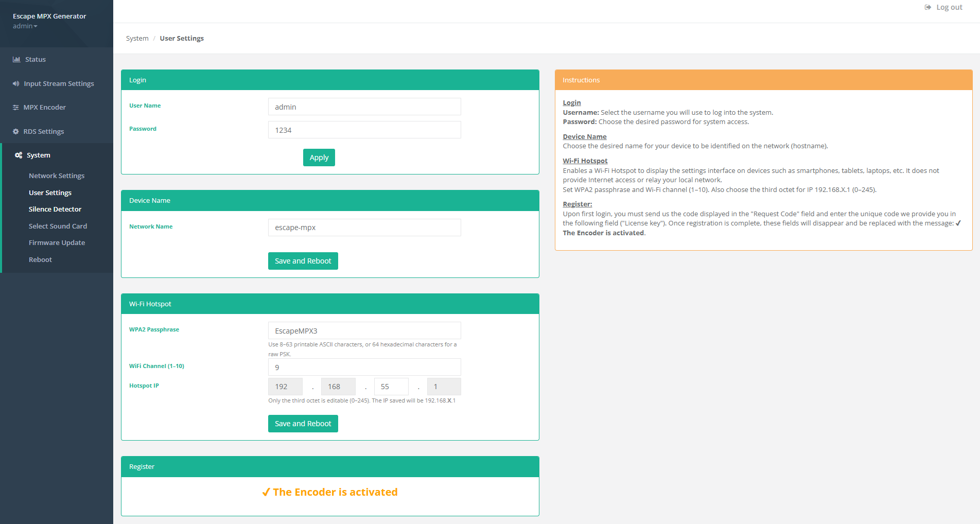
Task: Click the Log out exit icon
Action: click(x=927, y=7)
